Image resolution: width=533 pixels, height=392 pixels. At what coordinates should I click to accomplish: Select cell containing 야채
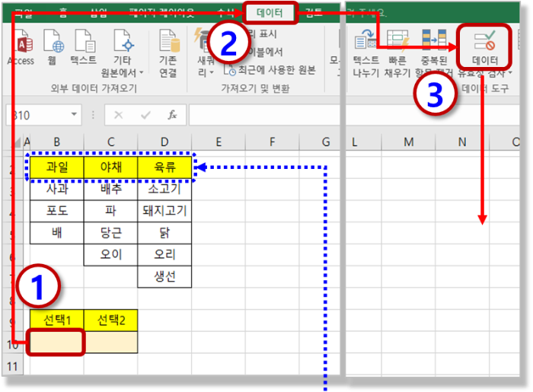(x=111, y=167)
